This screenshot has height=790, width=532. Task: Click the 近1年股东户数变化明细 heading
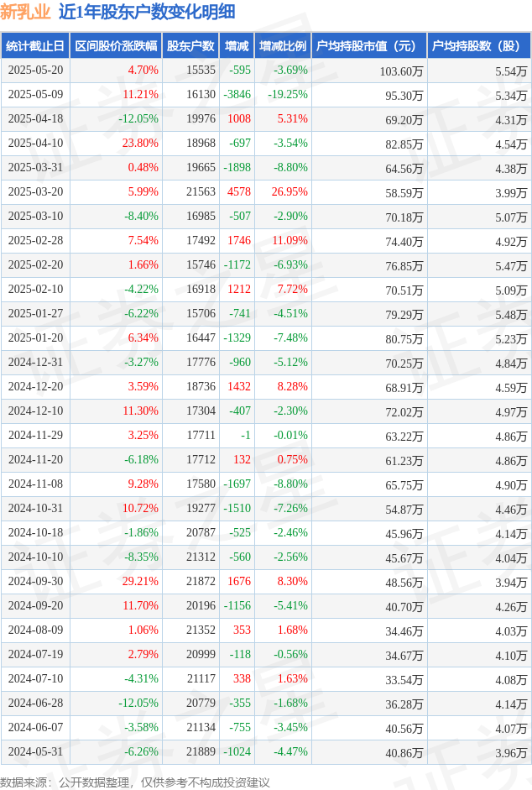pyautogui.click(x=147, y=12)
